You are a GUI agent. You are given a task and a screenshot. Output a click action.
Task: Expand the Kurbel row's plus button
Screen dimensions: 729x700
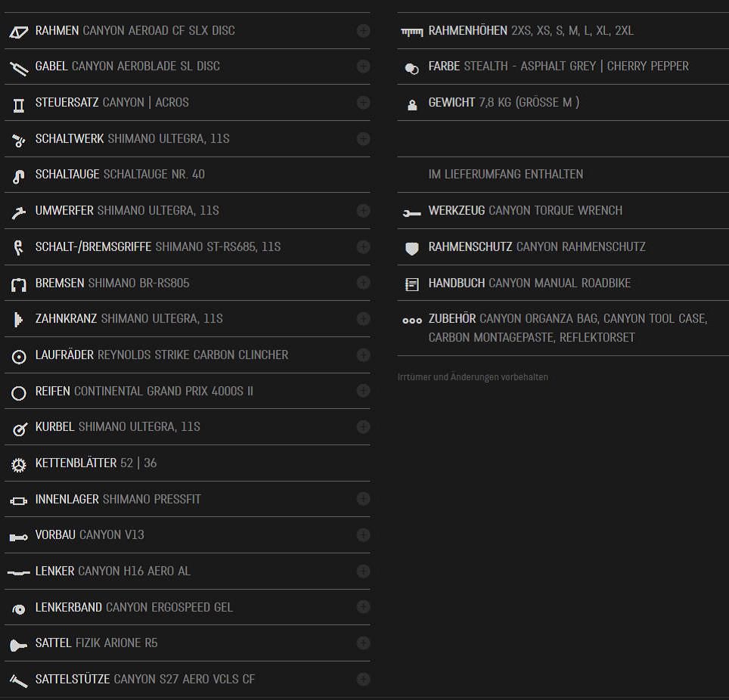363,426
